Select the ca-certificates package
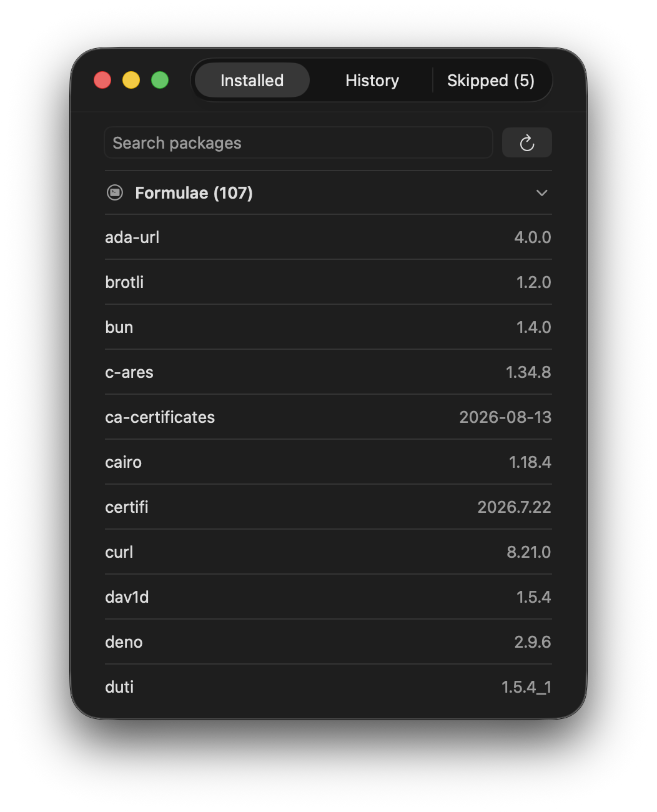This screenshot has width=657, height=812. [x=328, y=417]
